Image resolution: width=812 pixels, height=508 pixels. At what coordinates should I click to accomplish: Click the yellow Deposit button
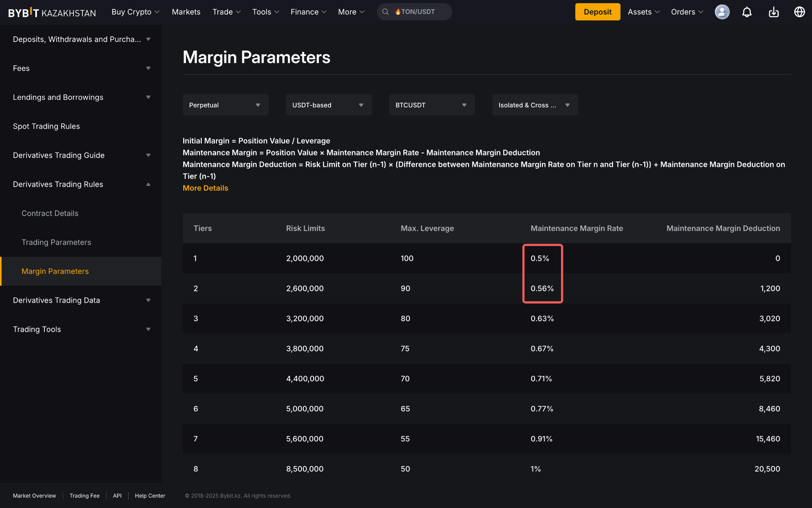(598, 12)
